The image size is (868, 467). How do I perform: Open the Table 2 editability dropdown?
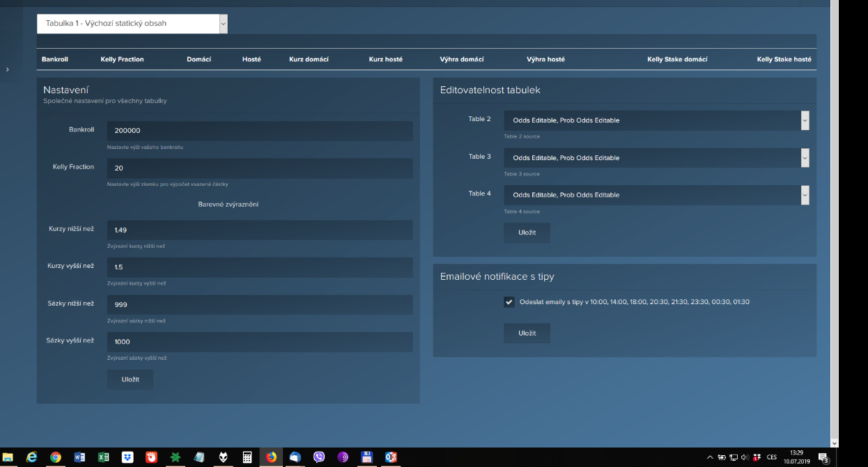pos(656,120)
